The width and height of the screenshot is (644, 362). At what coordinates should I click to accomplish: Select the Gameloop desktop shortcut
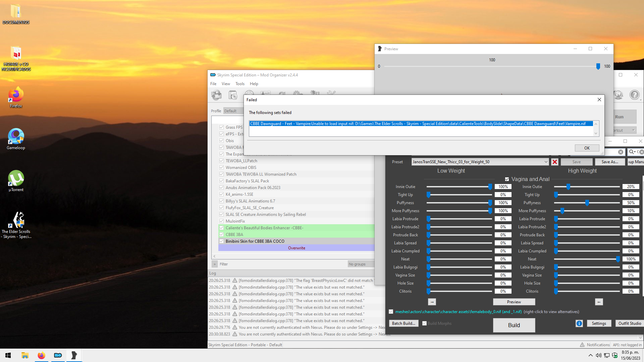coord(16,139)
